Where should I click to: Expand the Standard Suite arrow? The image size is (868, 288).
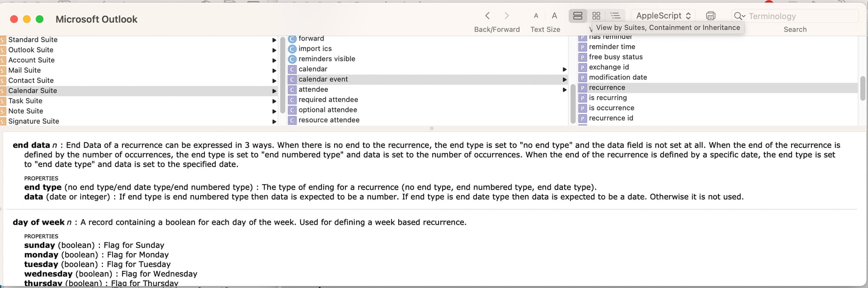(274, 40)
